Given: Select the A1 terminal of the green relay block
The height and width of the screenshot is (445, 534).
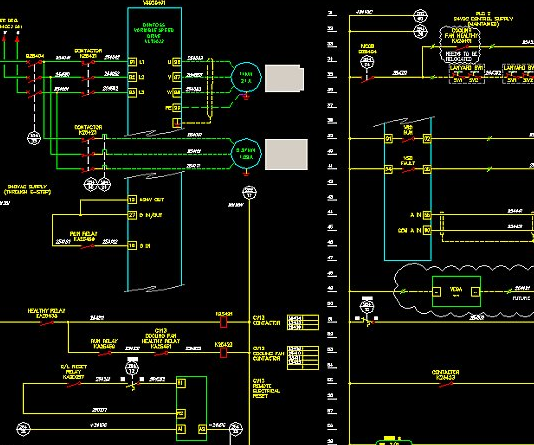Looking at the screenshot, I should pos(181,429).
